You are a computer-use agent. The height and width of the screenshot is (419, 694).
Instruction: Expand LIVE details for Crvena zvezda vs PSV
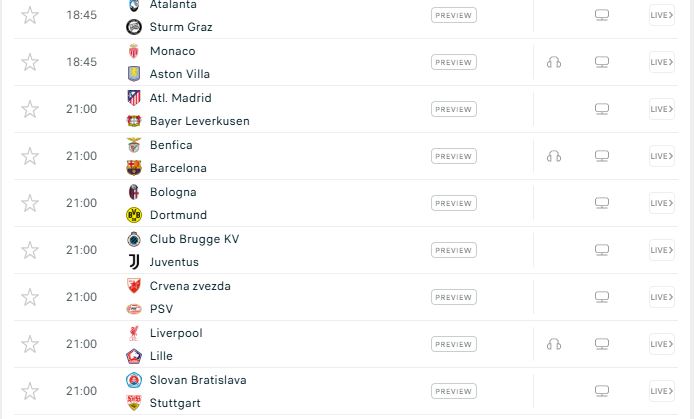pos(662,297)
